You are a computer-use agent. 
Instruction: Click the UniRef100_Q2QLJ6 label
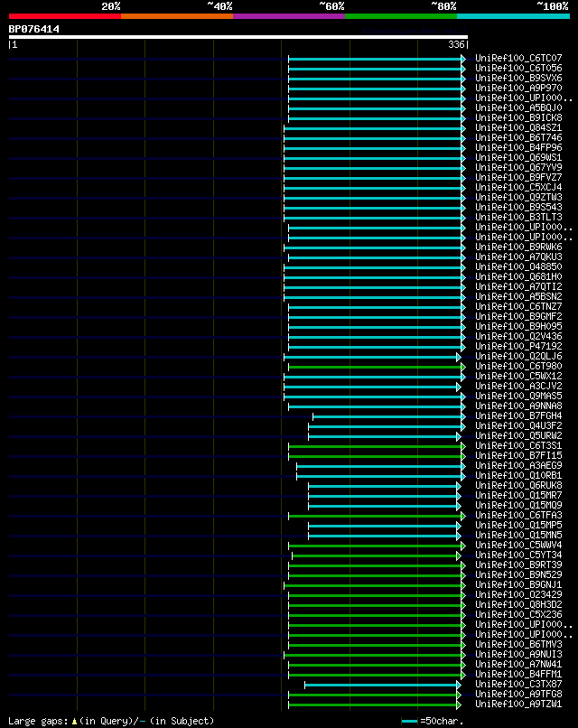(518, 356)
